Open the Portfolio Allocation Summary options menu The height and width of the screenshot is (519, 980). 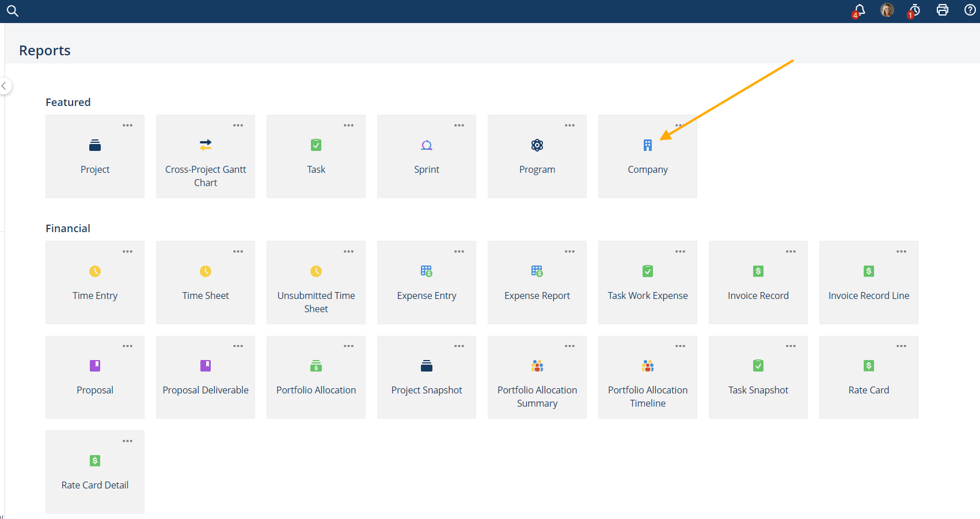(x=570, y=346)
